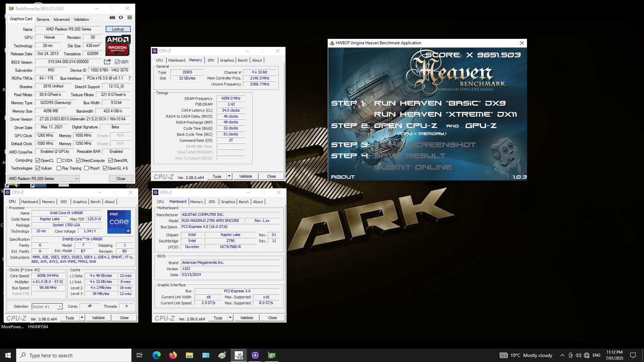Open Socket #1 selection dropdown

47,306
